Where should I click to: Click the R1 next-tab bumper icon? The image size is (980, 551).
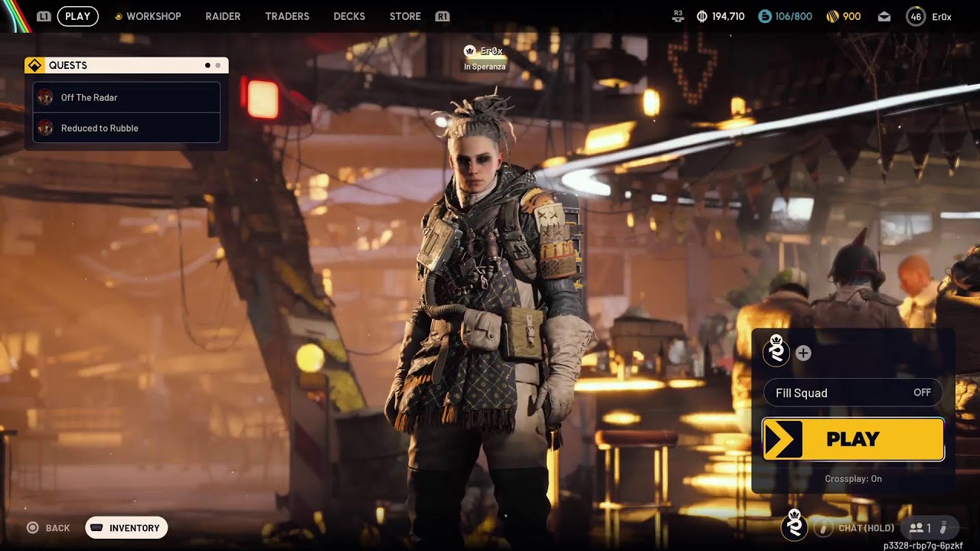coord(442,16)
